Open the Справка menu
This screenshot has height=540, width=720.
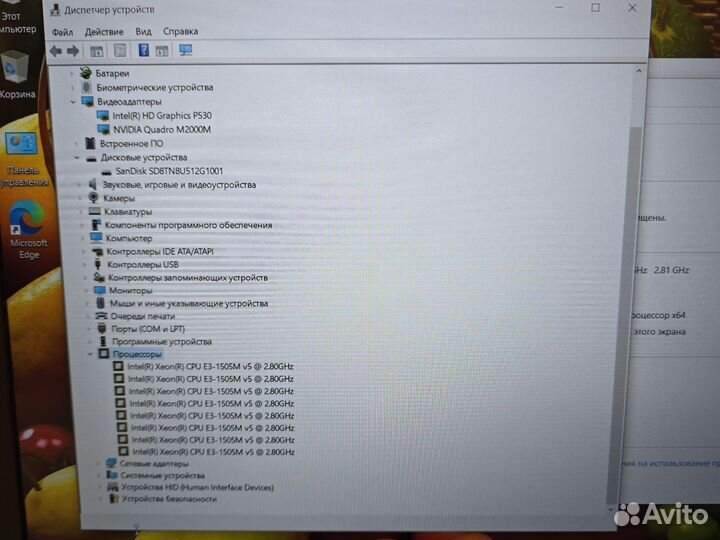click(x=180, y=31)
